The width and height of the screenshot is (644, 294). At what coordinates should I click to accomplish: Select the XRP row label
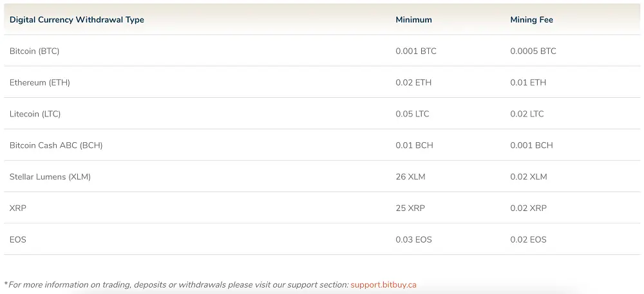18,208
